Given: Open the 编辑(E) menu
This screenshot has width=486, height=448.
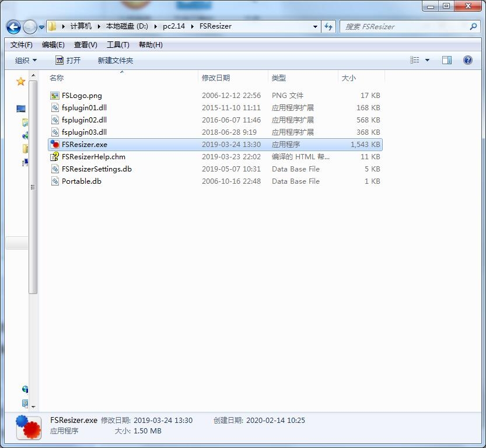Looking at the screenshot, I should pyautogui.click(x=53, y=45).
